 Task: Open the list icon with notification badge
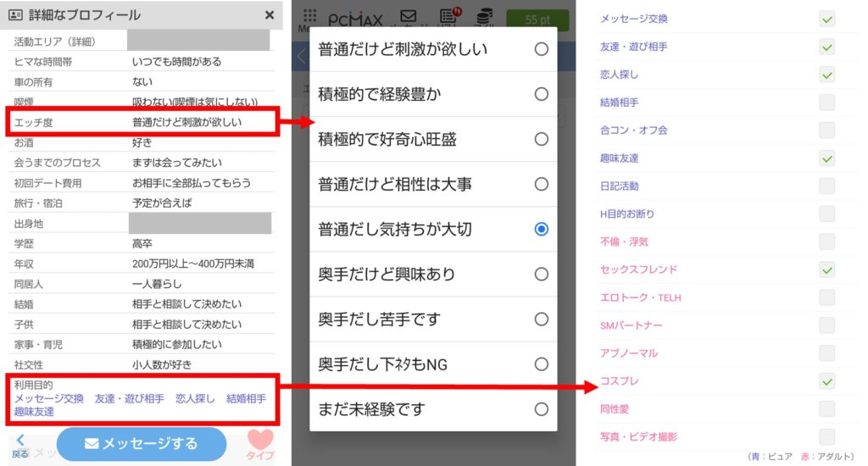coord(448,16)
